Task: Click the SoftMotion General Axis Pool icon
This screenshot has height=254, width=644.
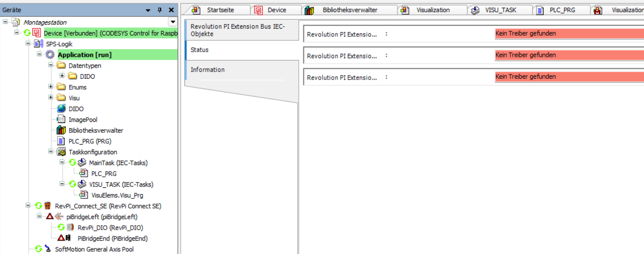Action: (48, 249)
